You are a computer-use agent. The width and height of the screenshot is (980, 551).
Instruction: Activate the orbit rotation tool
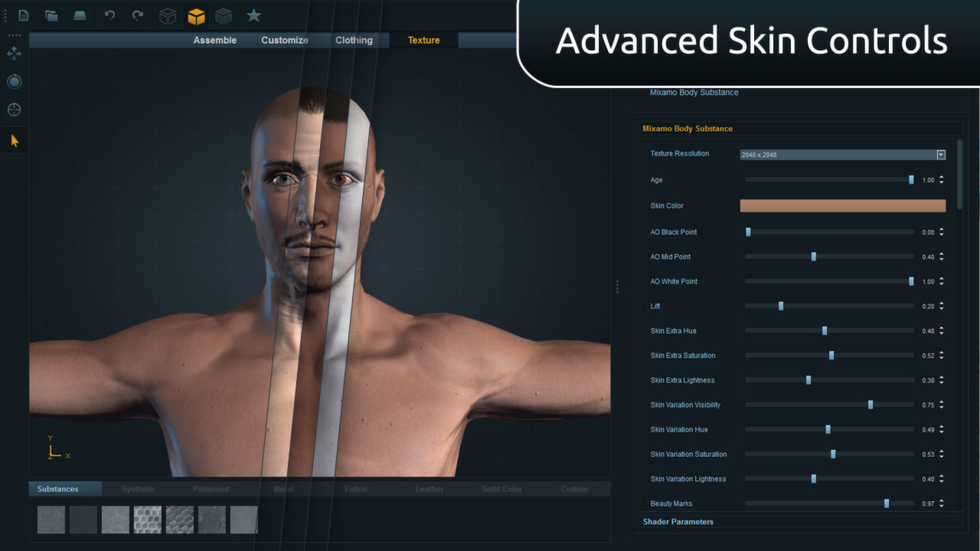14,81
